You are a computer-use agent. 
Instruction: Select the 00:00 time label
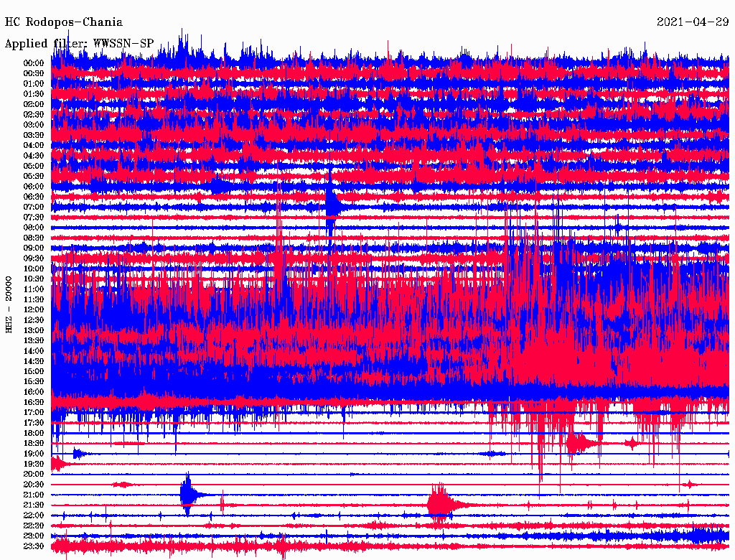[x=34, y=63]
